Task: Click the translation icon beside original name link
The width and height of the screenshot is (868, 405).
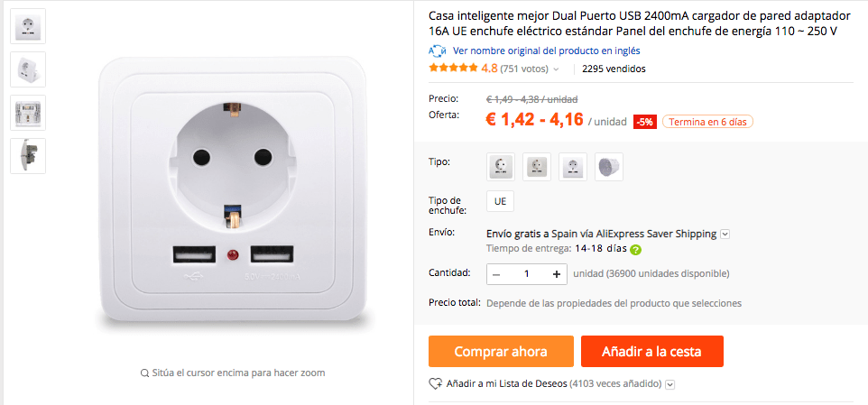Action: (437, 51)
